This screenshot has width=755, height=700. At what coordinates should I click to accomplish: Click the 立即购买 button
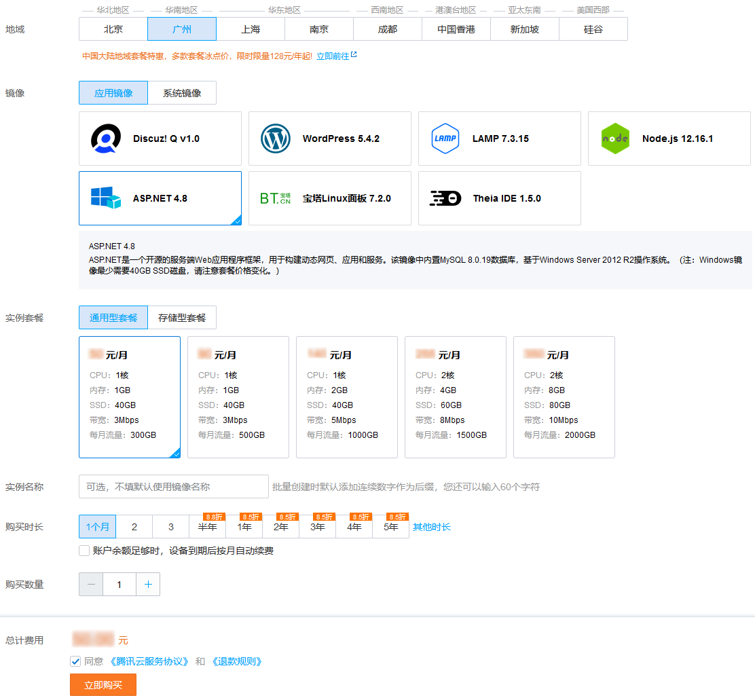(103, 684)
